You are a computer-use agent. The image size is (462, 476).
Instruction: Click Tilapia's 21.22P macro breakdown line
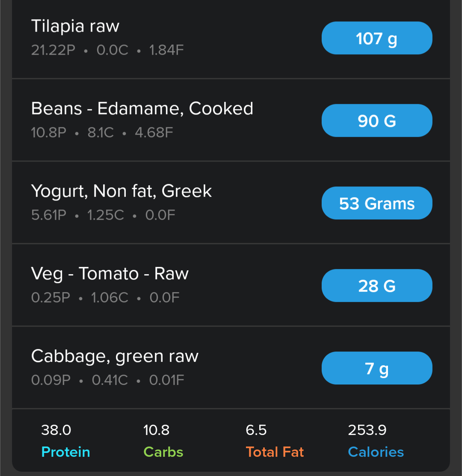coord(107,50)
